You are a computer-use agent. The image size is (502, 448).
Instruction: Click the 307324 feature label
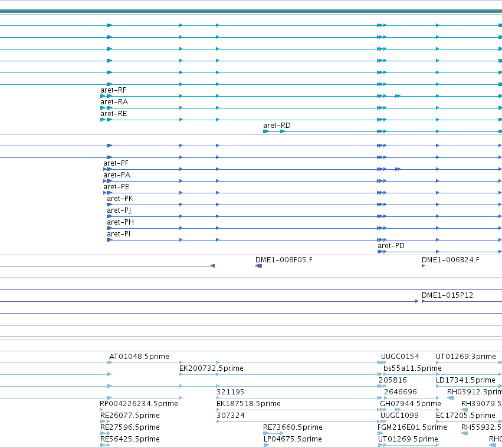click(230, 416)
